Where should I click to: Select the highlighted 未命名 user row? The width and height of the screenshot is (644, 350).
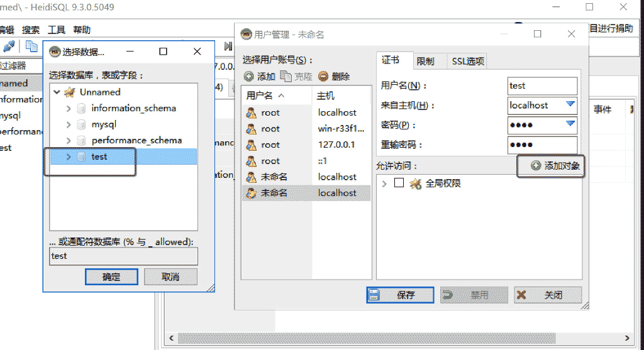pos(306,193)
